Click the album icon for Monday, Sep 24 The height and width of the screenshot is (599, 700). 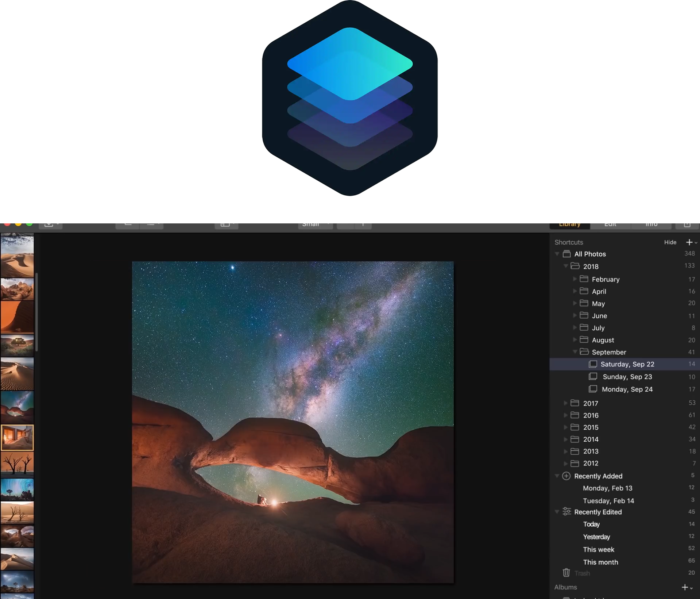click(593, 389)
